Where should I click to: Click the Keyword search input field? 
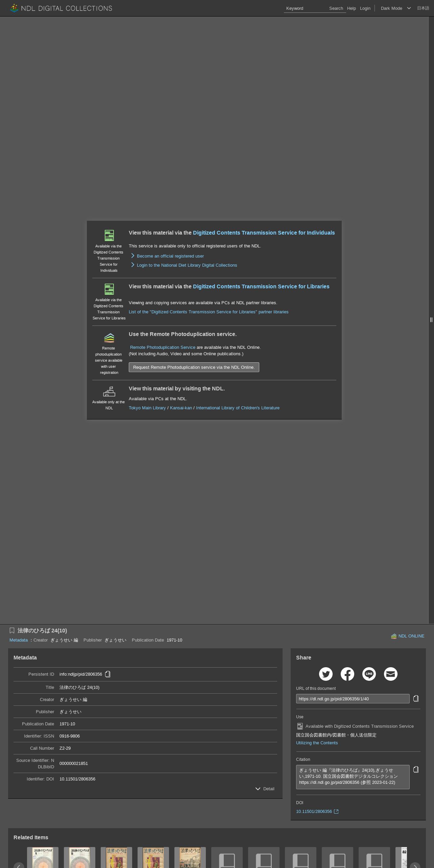click(306, 8)
